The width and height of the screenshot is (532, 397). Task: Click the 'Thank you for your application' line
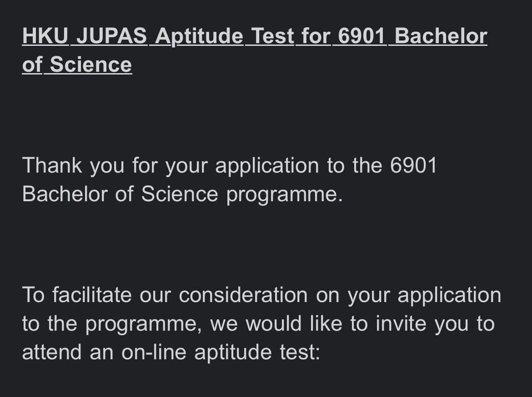229,165
